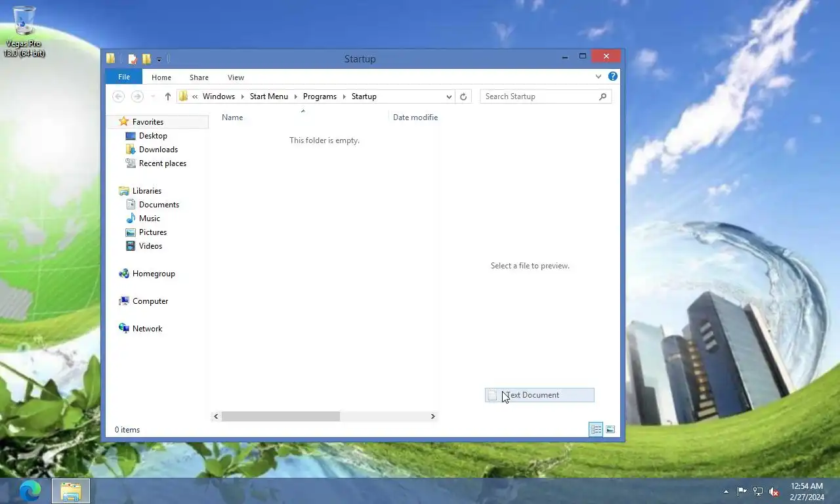Switch to Details view icon
Viewport: 840px width, 504px height.
coord(596,430)
